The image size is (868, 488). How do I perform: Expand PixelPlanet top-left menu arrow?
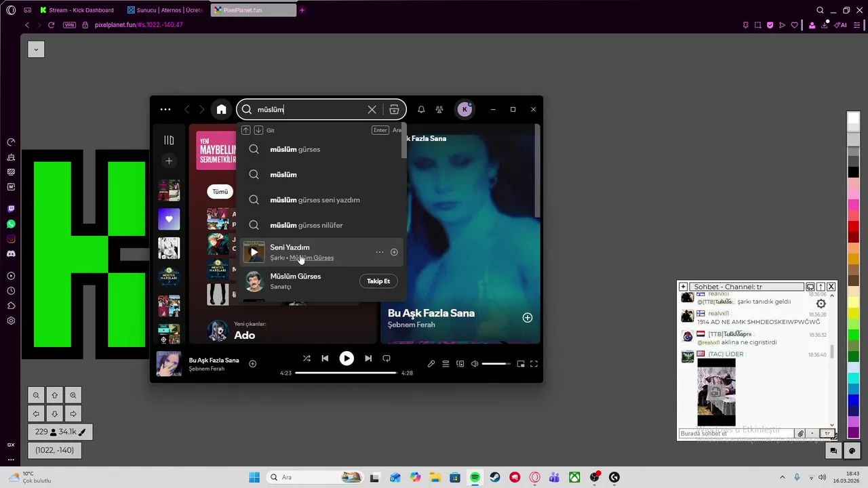click(x=36, y=49)
